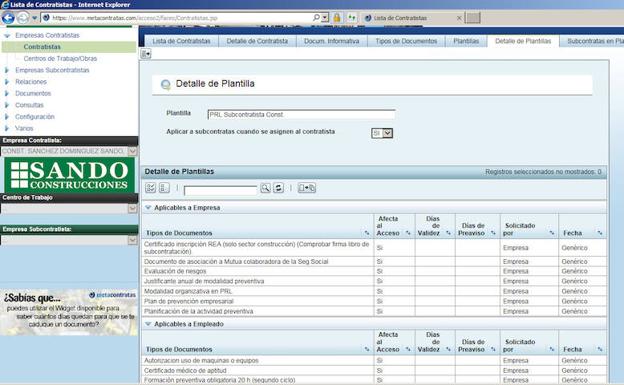624x385 pixels.
Task: Click the Sabías que metacontratas banner
Action: (69, 312)
